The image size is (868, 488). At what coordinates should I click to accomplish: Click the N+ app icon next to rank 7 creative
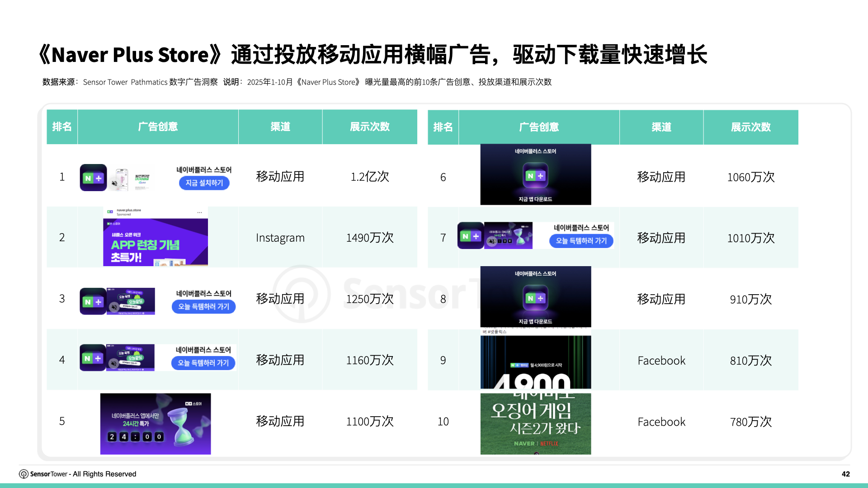coord(470,236)
